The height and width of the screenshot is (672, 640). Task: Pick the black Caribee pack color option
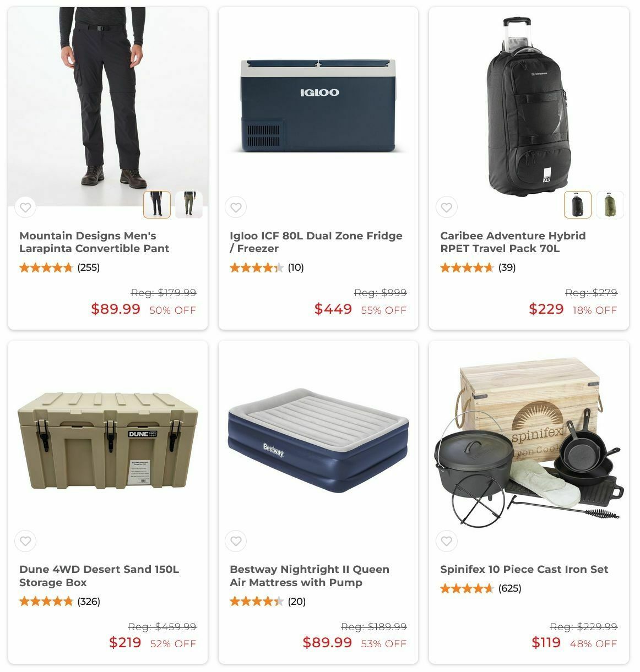(x=578, y=205)
